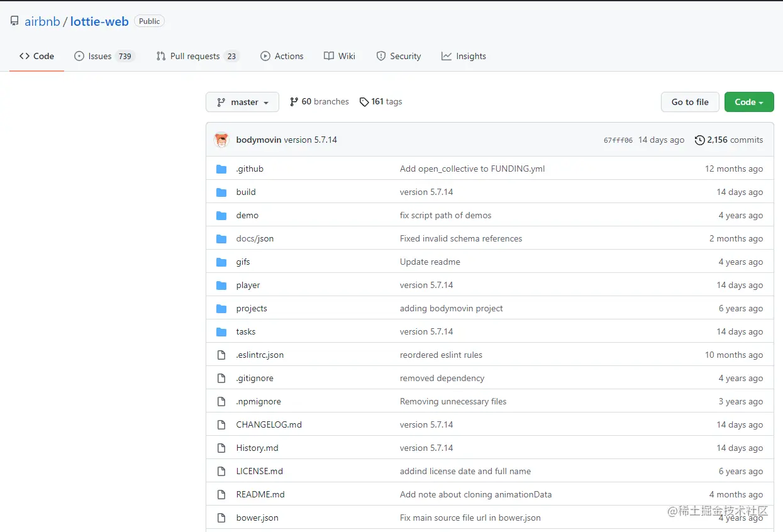
Task: Open the airbnb owner link
Action: click(x=42, y=21)
